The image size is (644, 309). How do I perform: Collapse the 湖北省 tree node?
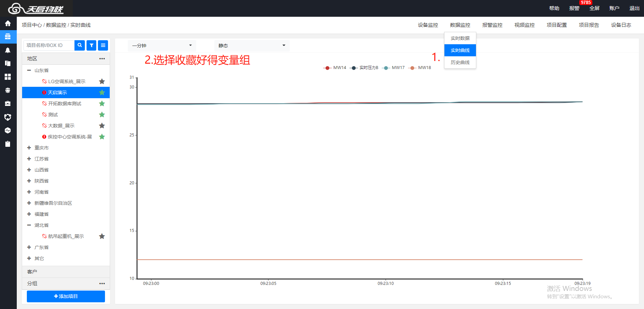pyautogui.click(x=29, y=225)
